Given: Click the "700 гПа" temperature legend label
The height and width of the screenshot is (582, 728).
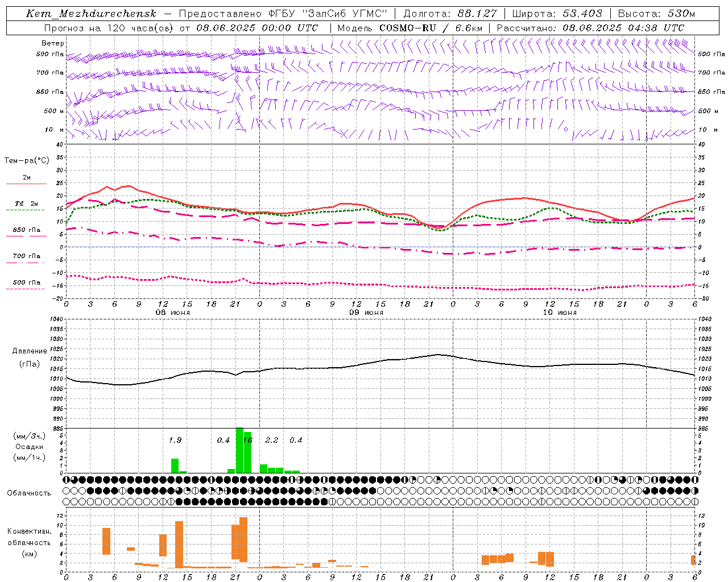Looking at the screenshot, I should [27, 256].
